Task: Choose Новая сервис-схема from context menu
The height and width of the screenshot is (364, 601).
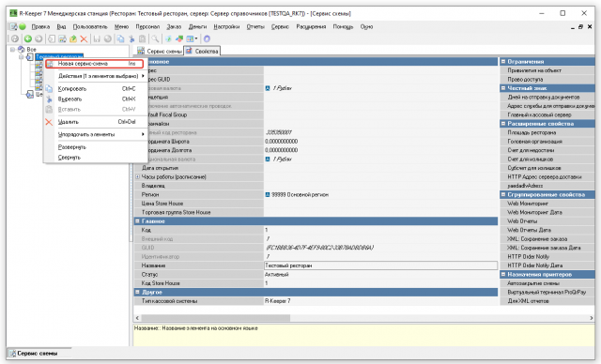Action: pos(94,64)
